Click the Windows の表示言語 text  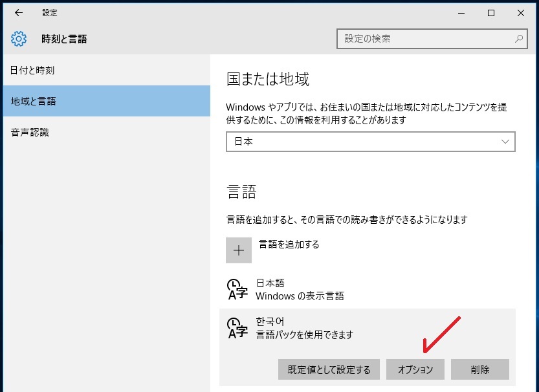[x=300, y=296]
